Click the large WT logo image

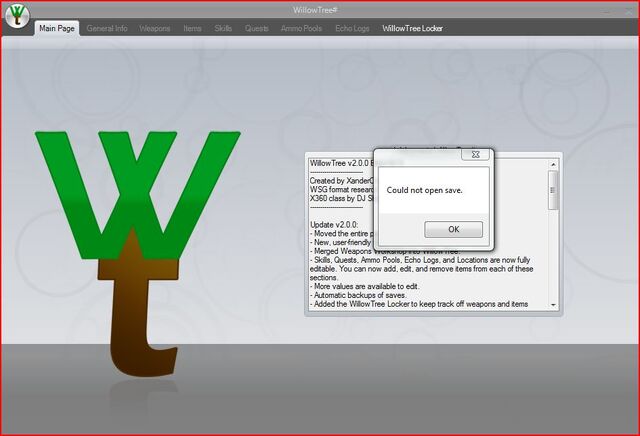138,253
